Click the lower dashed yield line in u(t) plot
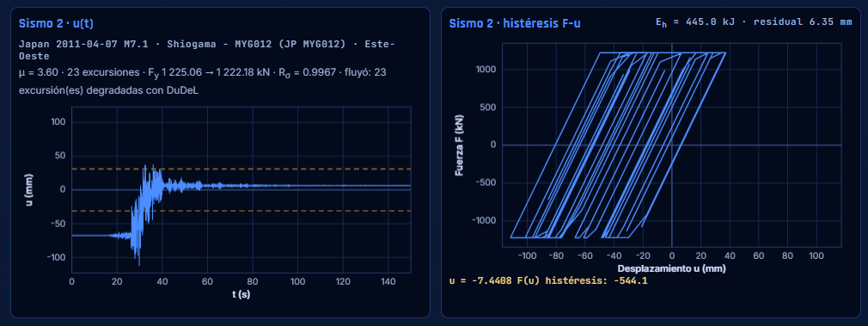 click(241, 211)
